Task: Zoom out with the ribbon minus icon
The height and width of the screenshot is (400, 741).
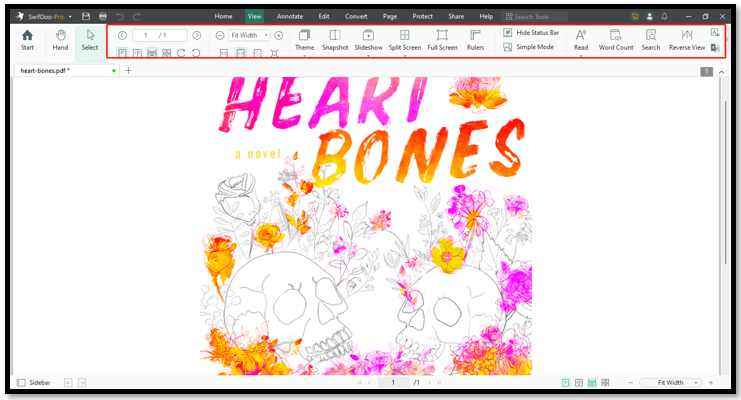Action: (220, 35)
